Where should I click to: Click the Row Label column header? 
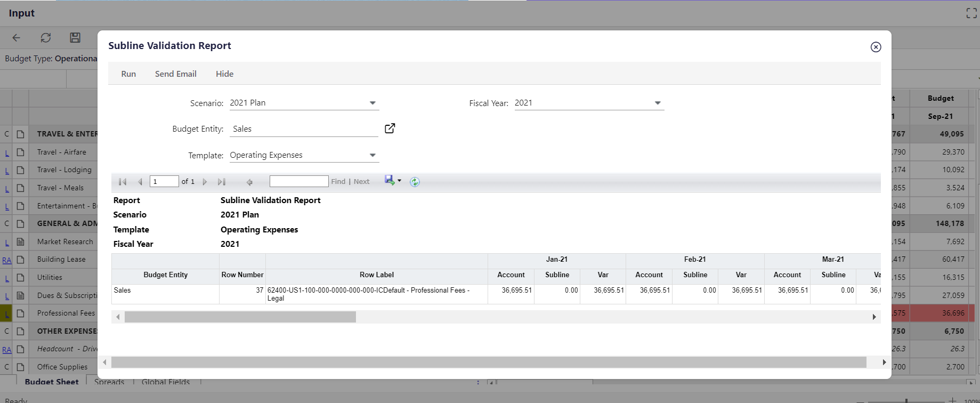point(377,275)
